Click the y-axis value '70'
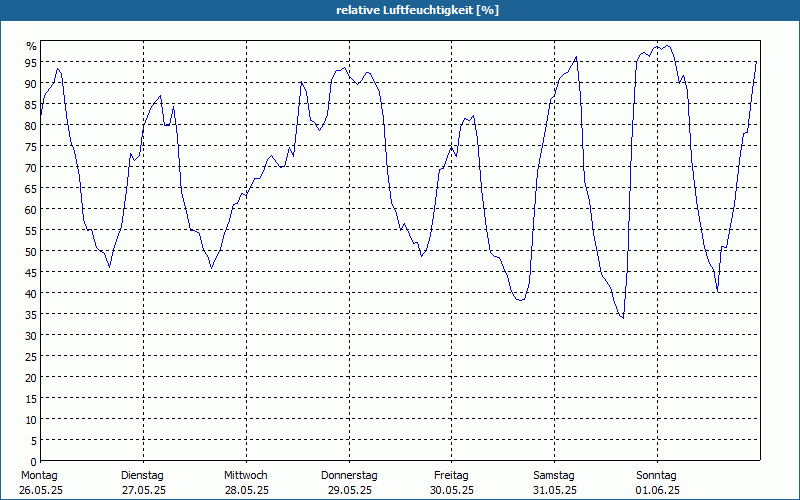The image size is (800, 500). pyautogui.click(x=31, y=168)
